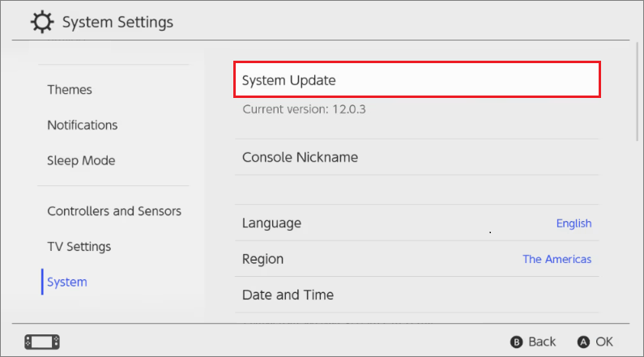Click the Back label
Viewport: 644px width, 357px height.
542,342
